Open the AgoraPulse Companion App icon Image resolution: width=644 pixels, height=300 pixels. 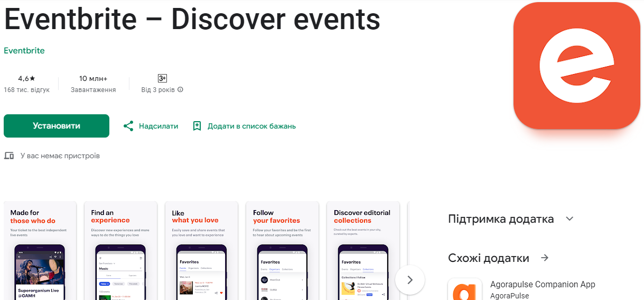[x=464, y=289]
